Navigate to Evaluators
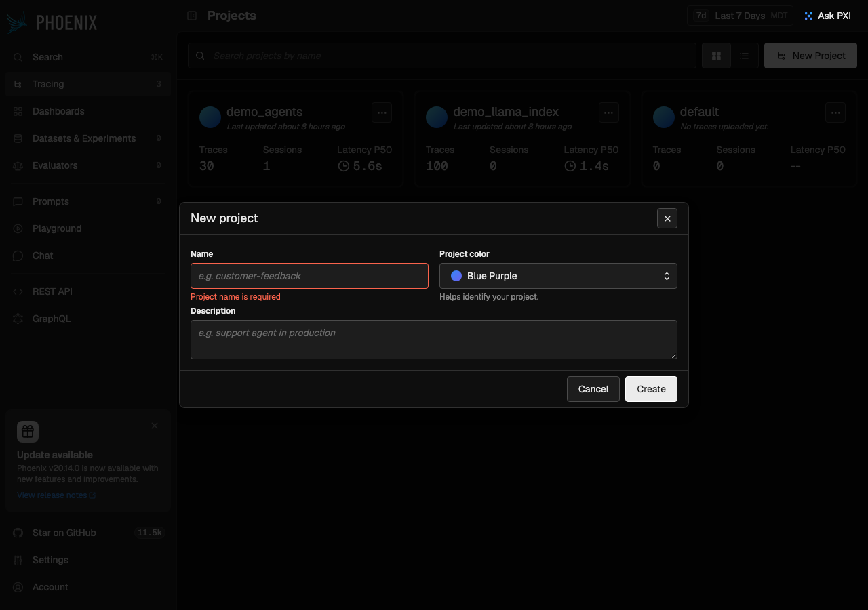 (x=87, y=165)
